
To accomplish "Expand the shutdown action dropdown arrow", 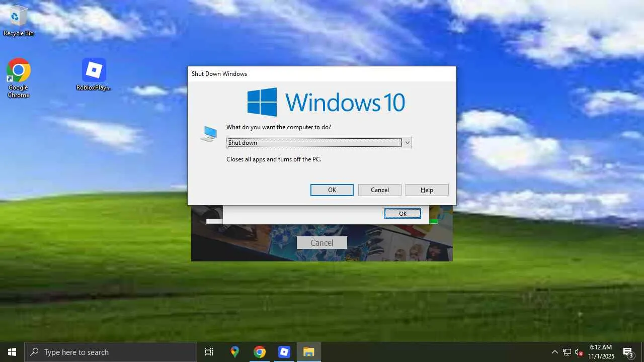I will [x=408, y=143].
